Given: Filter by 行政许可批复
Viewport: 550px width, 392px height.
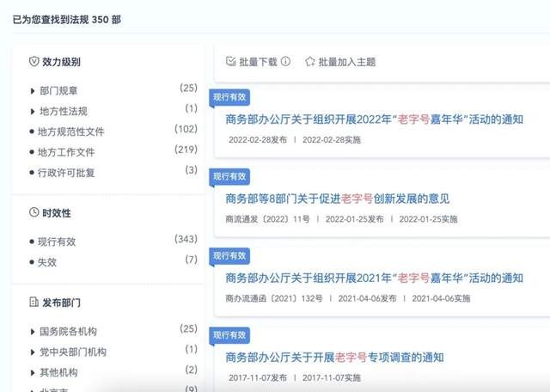Looking at the screenshot, I should (66, 172).
